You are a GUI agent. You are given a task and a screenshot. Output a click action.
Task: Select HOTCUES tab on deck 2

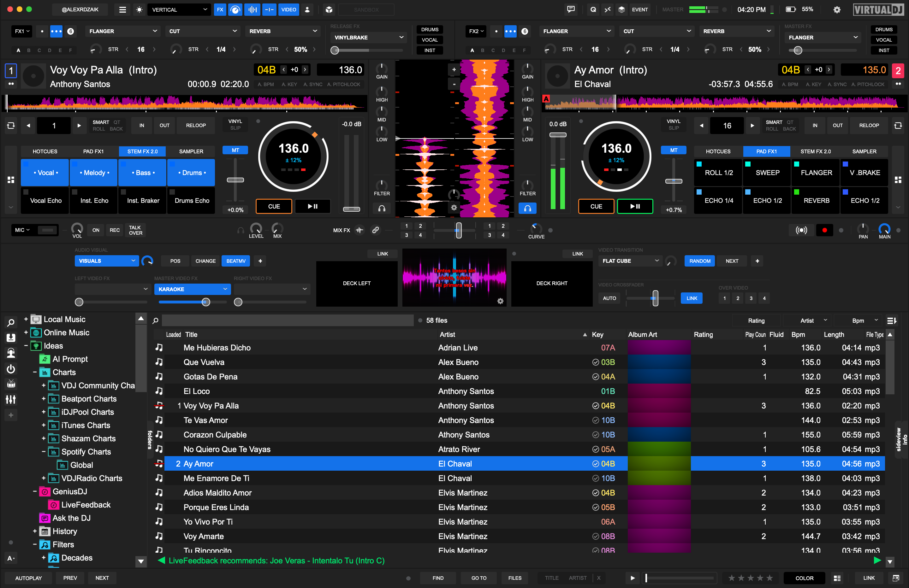[718, 151]
